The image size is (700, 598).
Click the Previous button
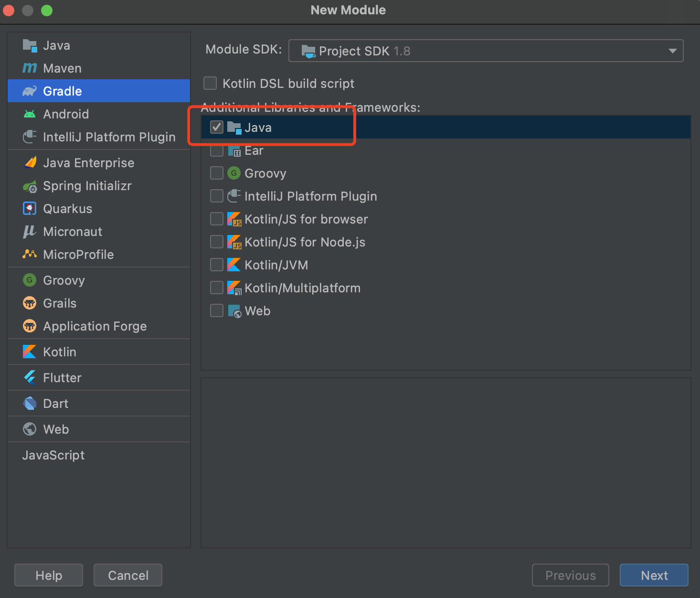[571, 575]
